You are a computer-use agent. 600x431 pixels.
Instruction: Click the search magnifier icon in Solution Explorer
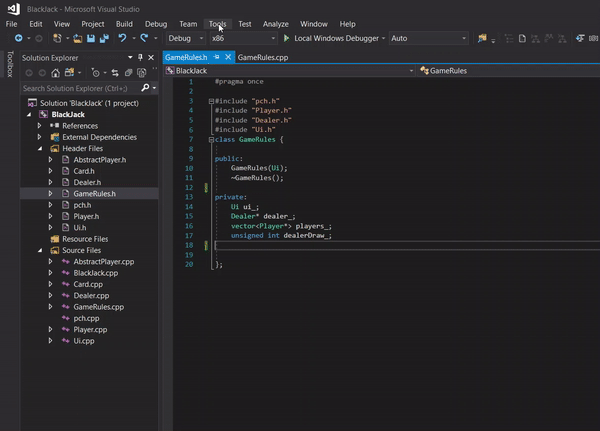tap(145, 88)
